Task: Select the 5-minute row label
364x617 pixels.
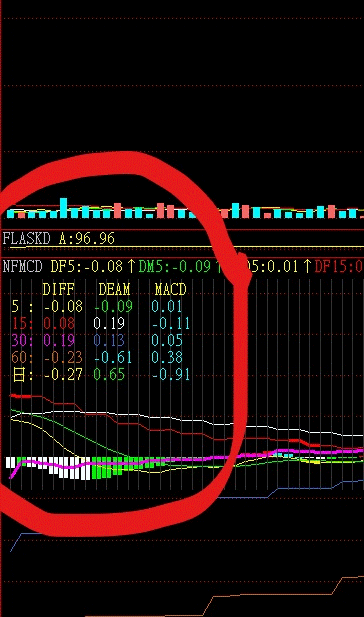Action: 21,306
